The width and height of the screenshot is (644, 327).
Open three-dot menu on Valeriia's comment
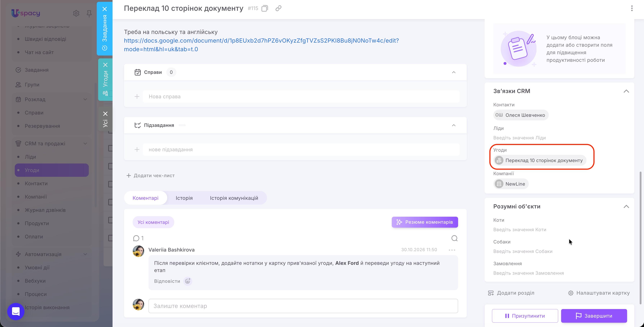click(x=452, y=250)
